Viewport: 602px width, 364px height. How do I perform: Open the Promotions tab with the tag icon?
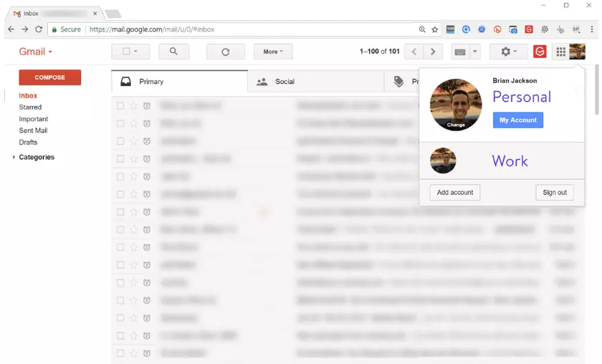(402, 82)
